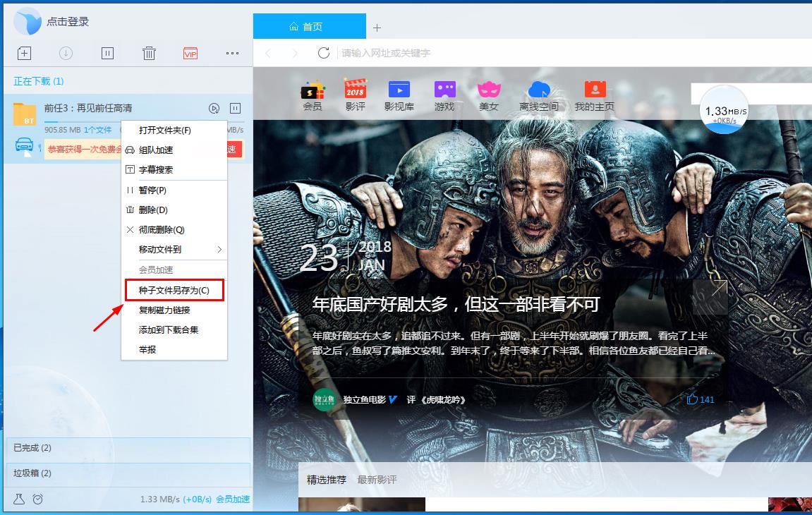Click the 我的主页 homepage icon
Image resolution: width=812 pixels, height=515 pixels.
(593, 91)
